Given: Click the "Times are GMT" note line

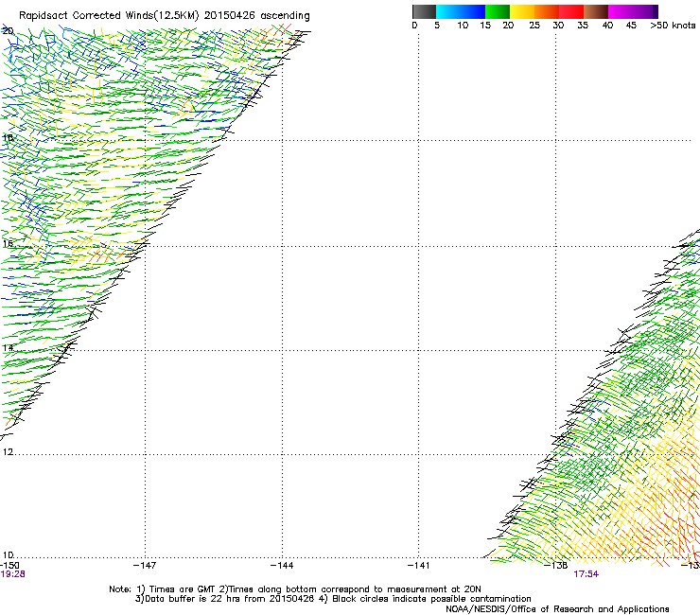Looking at the screenshot, I should coord(295,589).
